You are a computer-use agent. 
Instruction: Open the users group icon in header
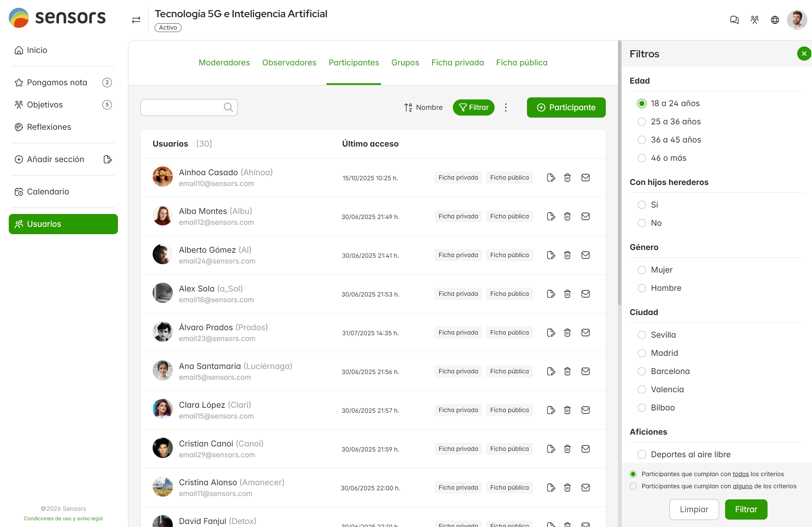point(754,20)
